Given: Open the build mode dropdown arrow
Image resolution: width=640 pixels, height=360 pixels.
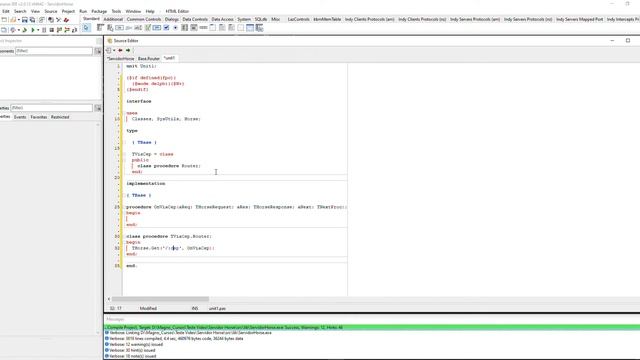Looking at the screenshot, I should (x=18, y=30).
